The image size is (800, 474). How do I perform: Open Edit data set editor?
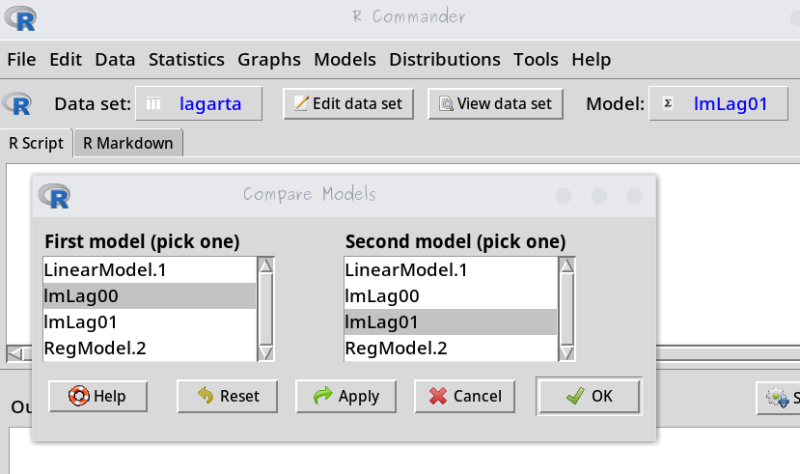349,104
